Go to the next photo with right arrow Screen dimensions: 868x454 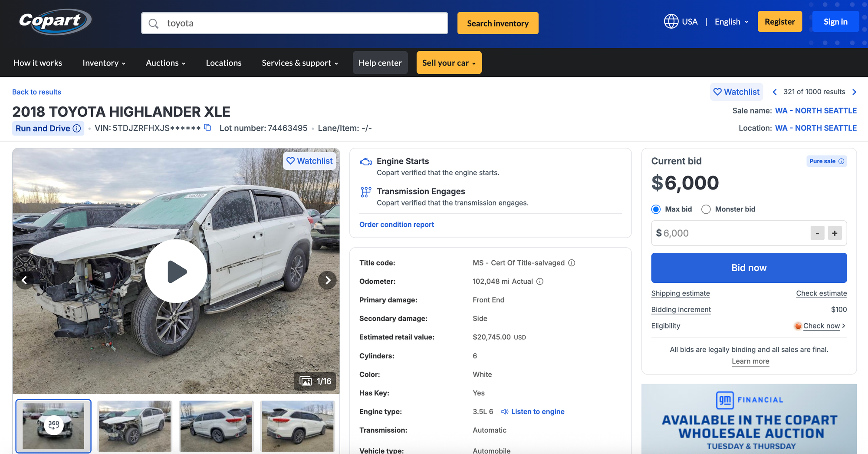point(327,280)
